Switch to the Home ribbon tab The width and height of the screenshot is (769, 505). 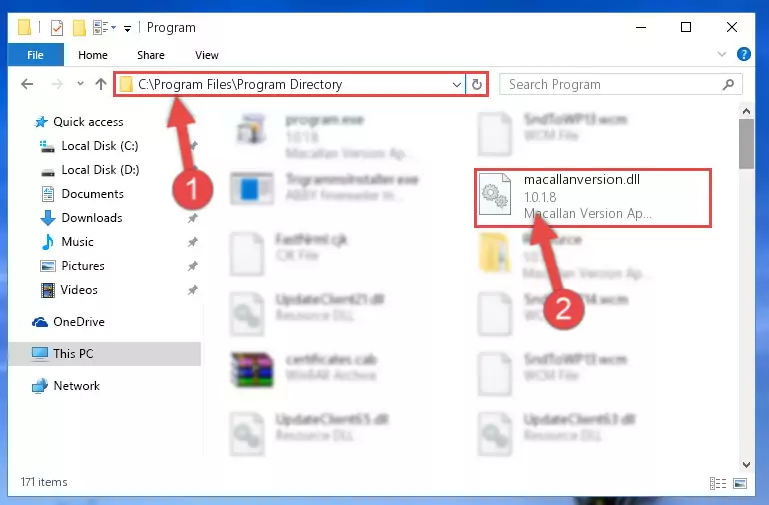coord(93,55)
